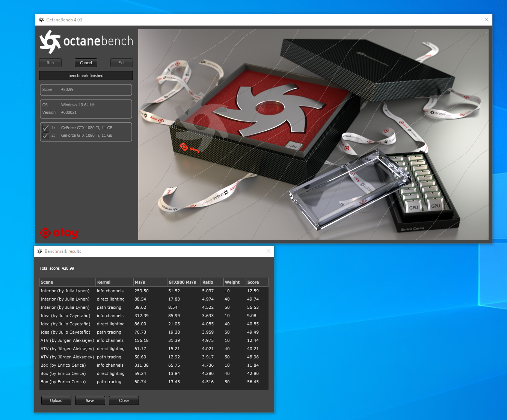Select the Box info channels Ms/s value 311.38
This screenshot has height=420, width=507.
click(x=142, y=365)
